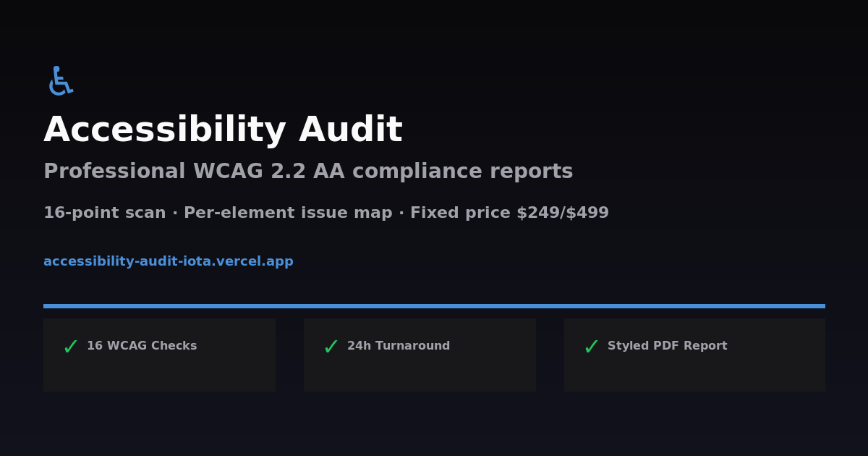
Task: Click the 16-point scan pricing line
Action: coord(326,213)
